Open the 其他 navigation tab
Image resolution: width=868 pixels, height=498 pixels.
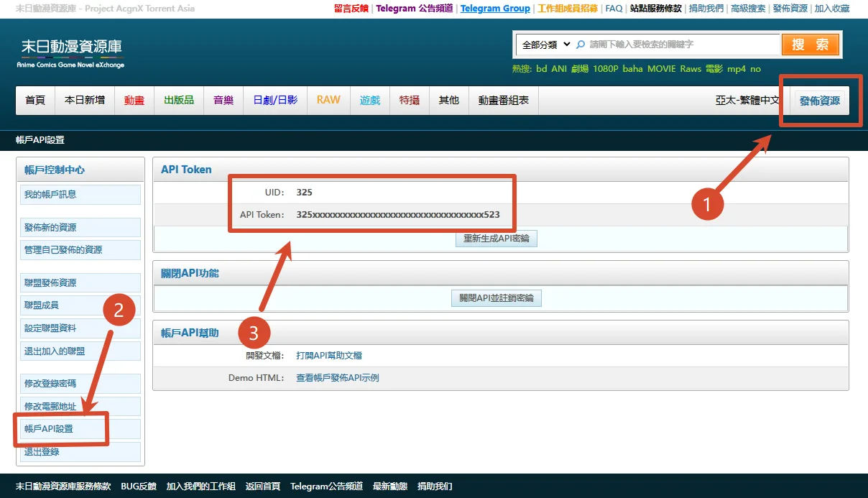[x=449, y=101]
